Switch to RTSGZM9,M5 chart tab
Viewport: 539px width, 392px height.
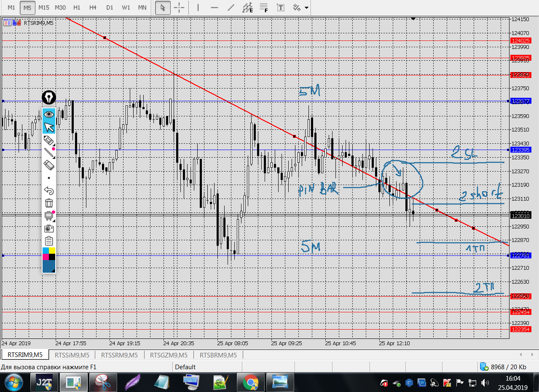pos(169,355)
